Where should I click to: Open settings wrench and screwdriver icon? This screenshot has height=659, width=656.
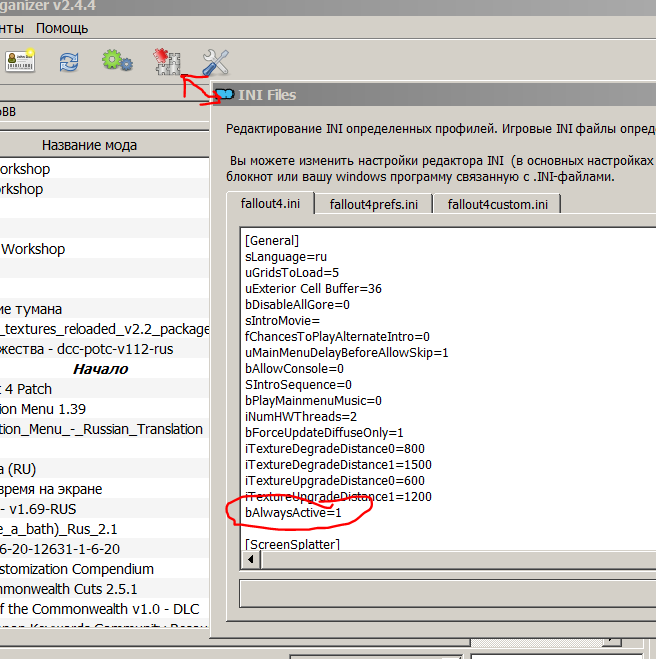click(215, 62)
